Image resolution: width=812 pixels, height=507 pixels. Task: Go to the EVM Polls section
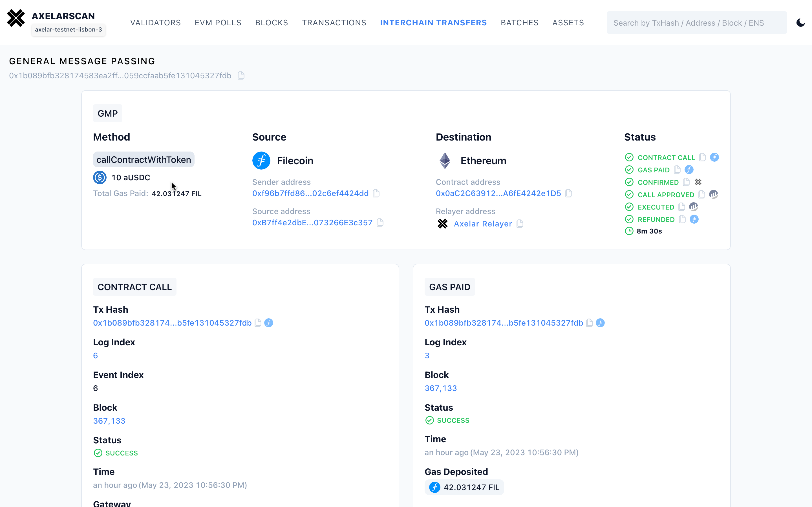click(218, 23)
